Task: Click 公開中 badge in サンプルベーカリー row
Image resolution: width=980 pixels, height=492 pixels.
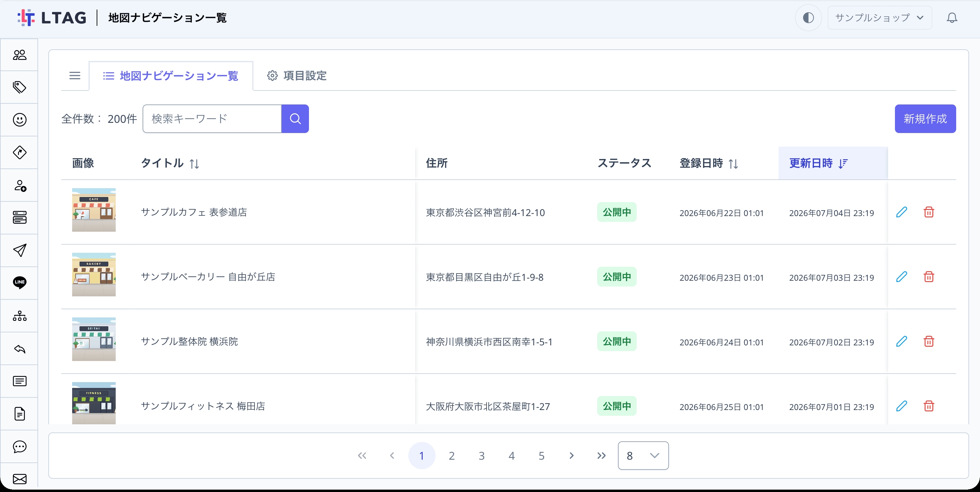Action: coord(617,277)
